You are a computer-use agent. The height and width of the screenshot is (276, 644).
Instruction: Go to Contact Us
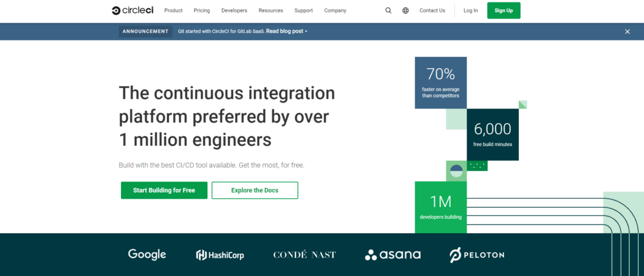coord(432,10)
